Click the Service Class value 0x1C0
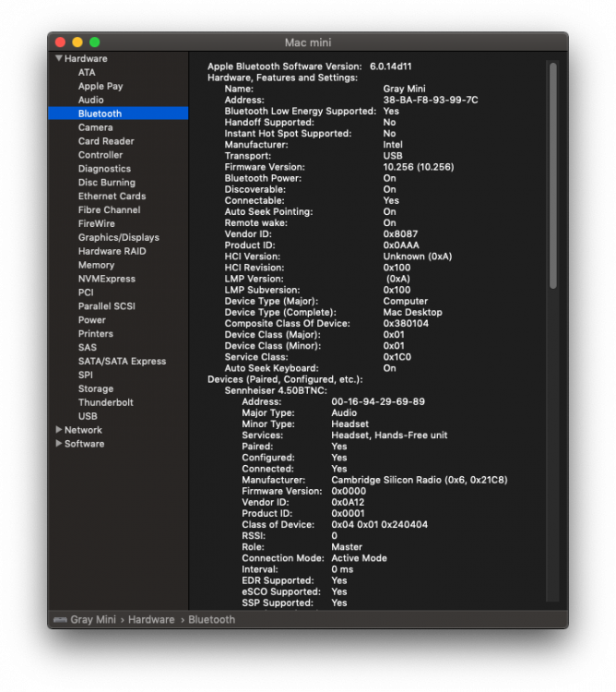Viewport: 616px width, 692px height. pos(397,356)
